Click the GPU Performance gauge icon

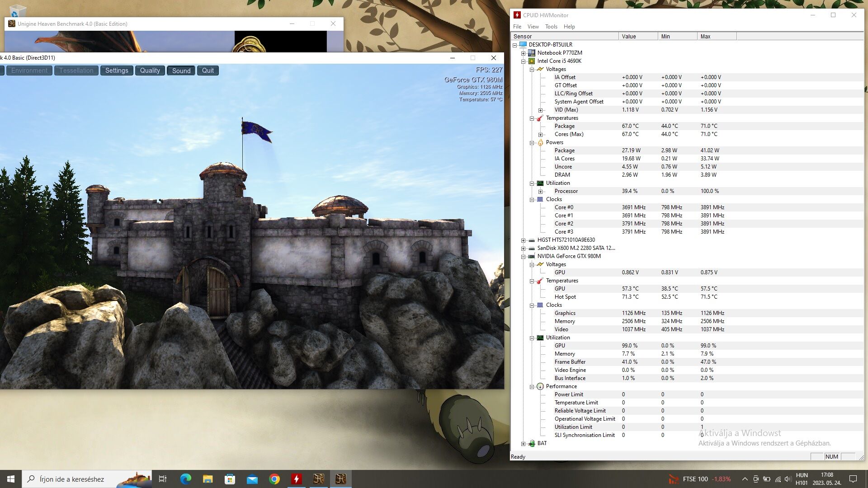tap(540, 386)
